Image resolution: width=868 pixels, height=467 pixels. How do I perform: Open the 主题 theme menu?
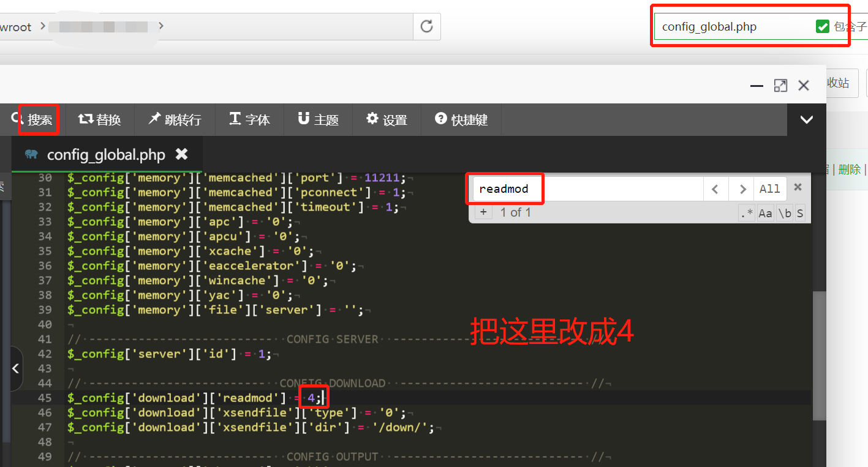tap(319, 119)
